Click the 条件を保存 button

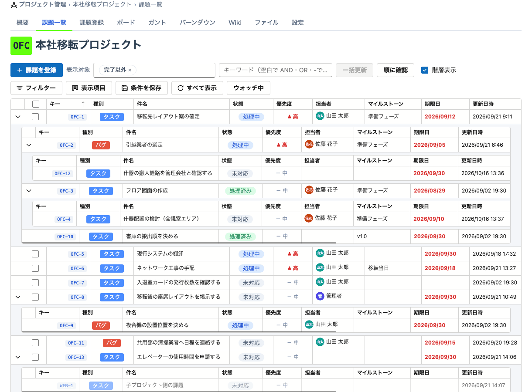tap(142, 88)
